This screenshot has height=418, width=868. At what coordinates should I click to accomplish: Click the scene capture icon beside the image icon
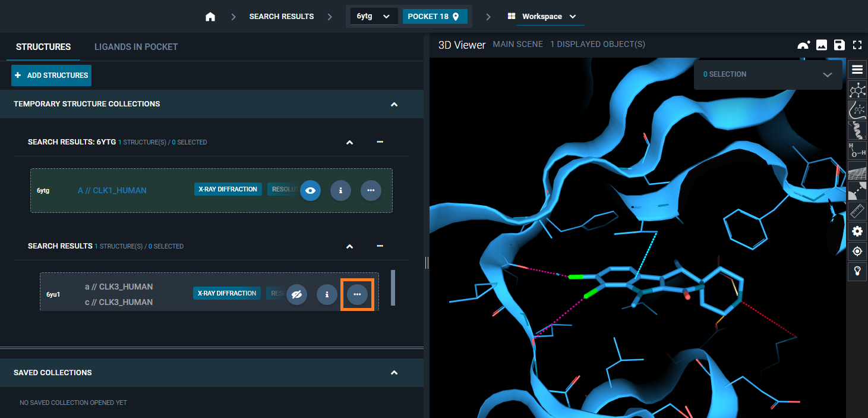tap(803, 45)
